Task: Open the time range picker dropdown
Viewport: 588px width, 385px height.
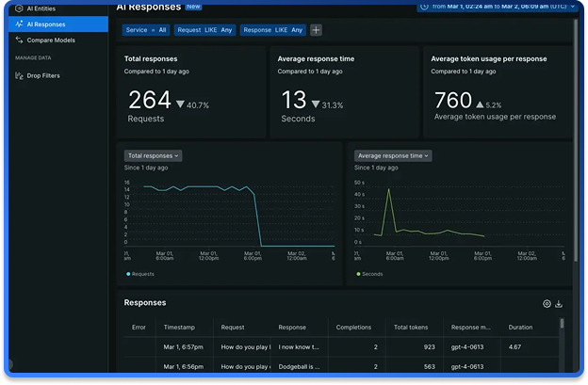Action: pos(499,6)
